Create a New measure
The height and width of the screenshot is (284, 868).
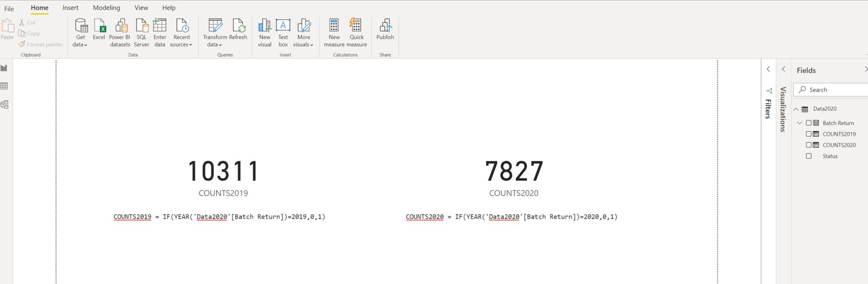click(x=334, y=33)
